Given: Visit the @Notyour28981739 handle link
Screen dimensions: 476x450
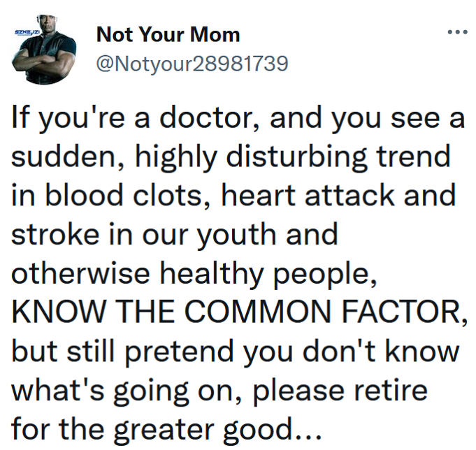Looking at the screenshot, I should 192,64.
